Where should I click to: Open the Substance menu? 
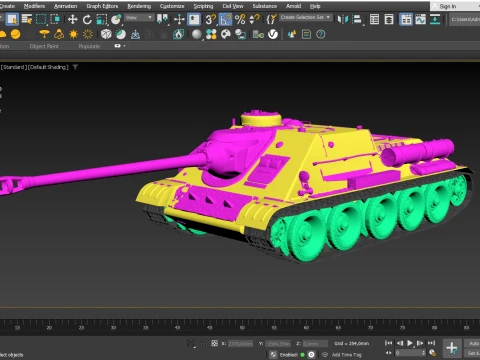(265, 6)
